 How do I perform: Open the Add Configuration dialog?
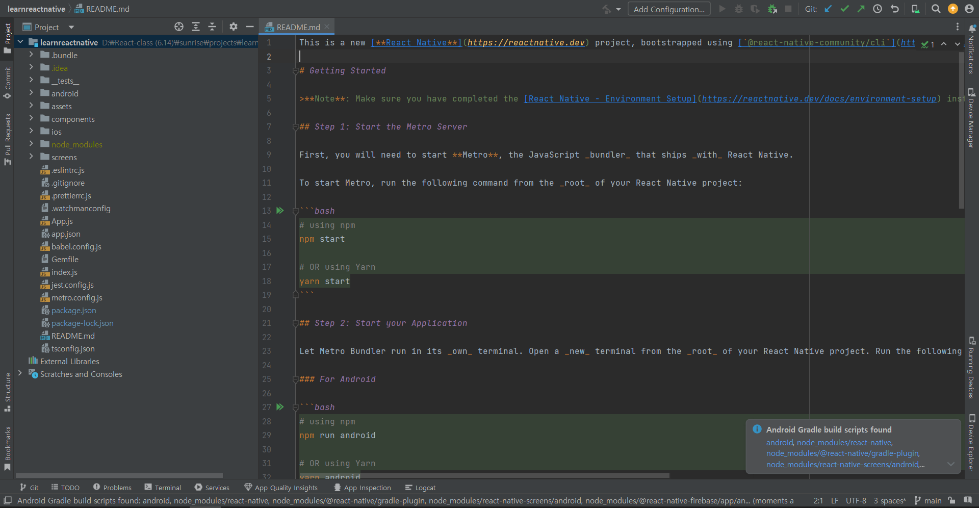[x=669, y=9]
